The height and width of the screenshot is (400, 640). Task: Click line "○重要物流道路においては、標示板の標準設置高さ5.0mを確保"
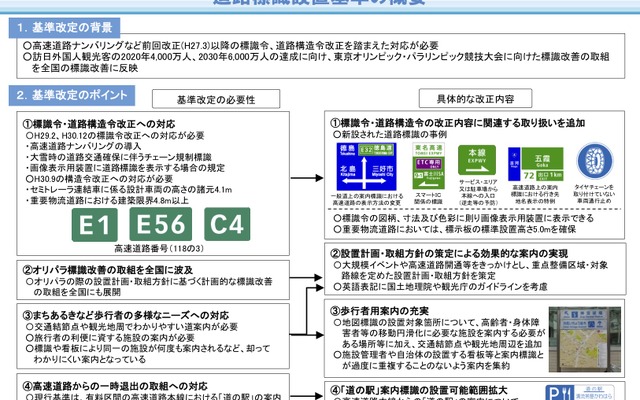coord(455,229)
